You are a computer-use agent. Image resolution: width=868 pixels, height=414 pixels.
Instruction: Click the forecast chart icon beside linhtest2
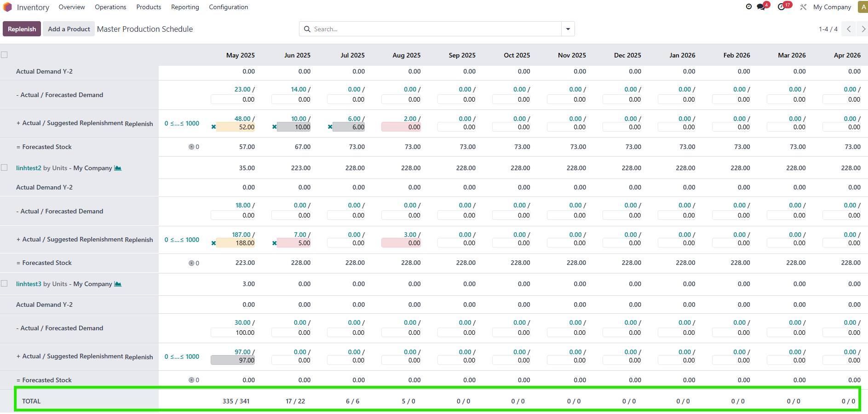(x=118, y=168)
